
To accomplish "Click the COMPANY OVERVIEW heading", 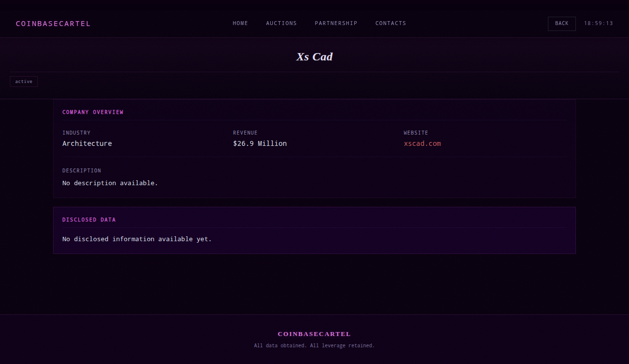I will coord(93,112).
